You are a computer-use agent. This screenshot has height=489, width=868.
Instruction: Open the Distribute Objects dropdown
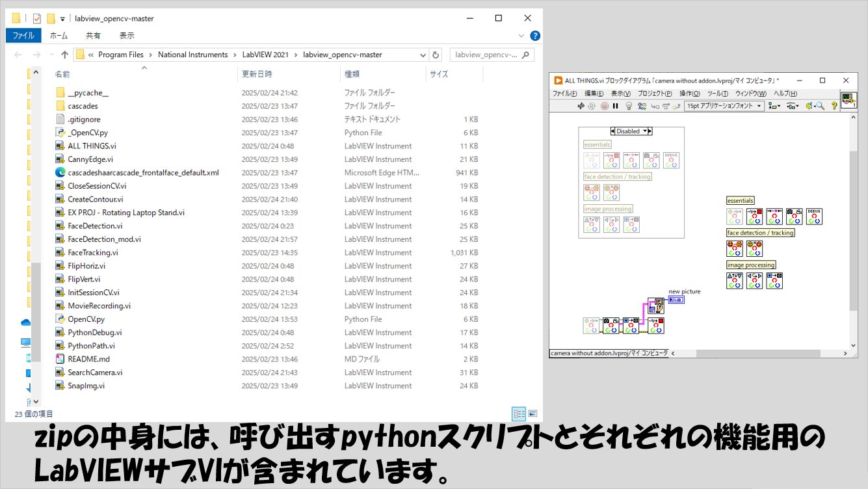(793, 106)
